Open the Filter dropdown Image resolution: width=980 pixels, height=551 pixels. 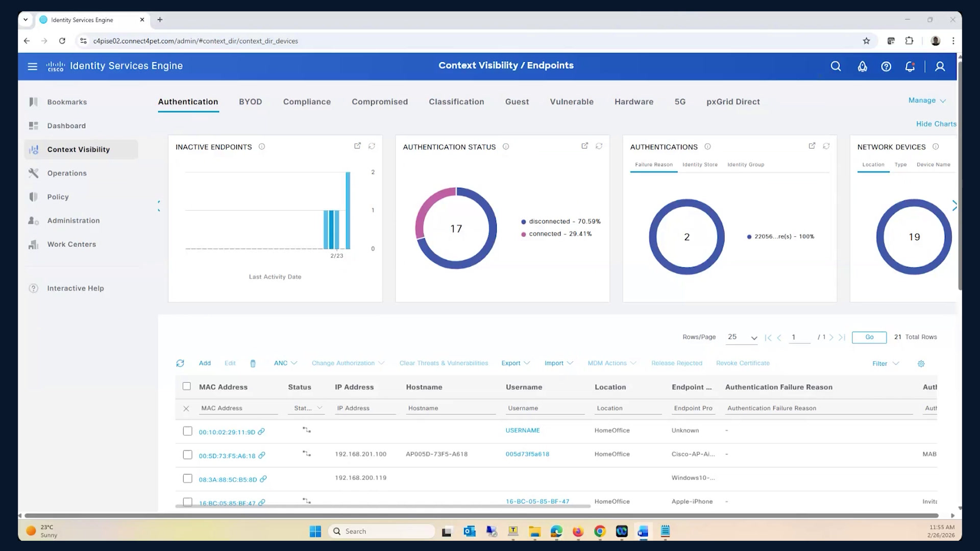(x=886, y=364)
